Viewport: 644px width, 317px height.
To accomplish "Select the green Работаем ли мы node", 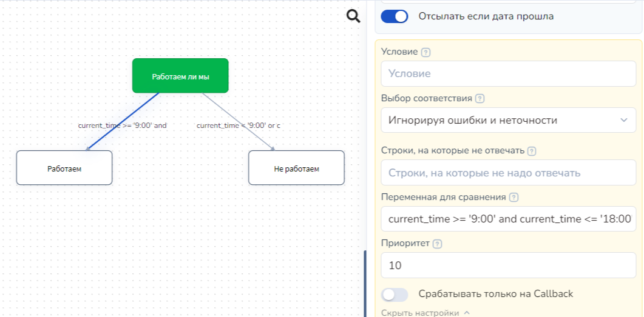I will (x=180, y=76).
